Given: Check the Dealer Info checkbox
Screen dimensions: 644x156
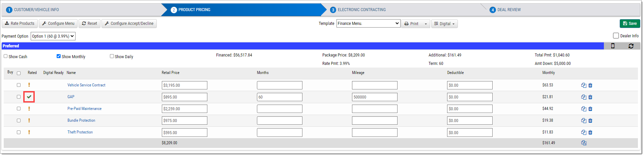Looking at the screenshot, I should (616, 36).
